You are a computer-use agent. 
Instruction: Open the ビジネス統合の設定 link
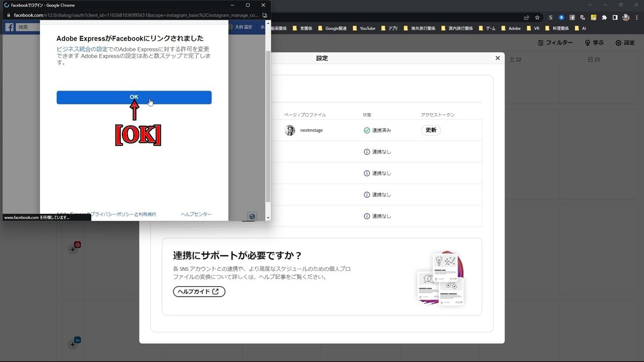tap(82, 49)
